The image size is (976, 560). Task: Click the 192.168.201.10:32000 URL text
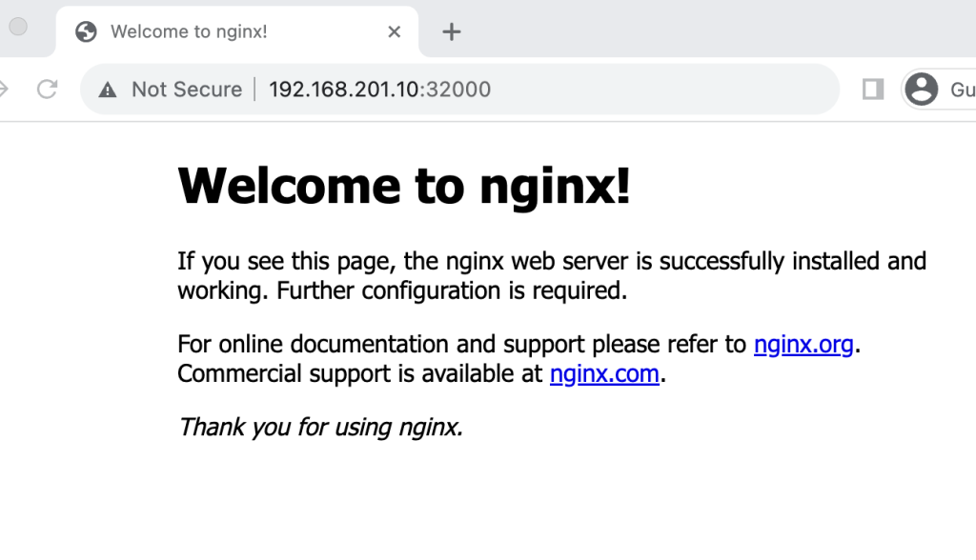coord(379,90)
